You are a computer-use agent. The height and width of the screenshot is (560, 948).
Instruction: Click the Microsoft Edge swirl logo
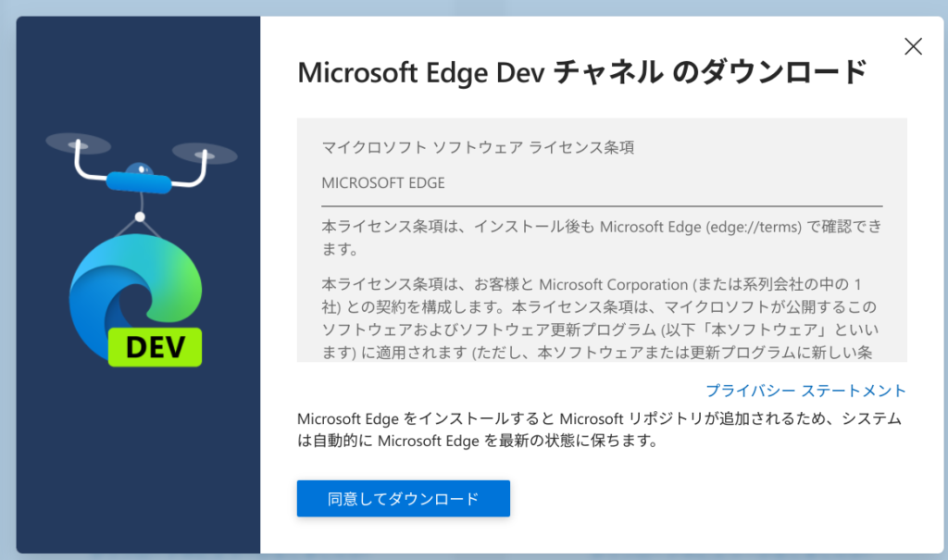tap(135, 293)
